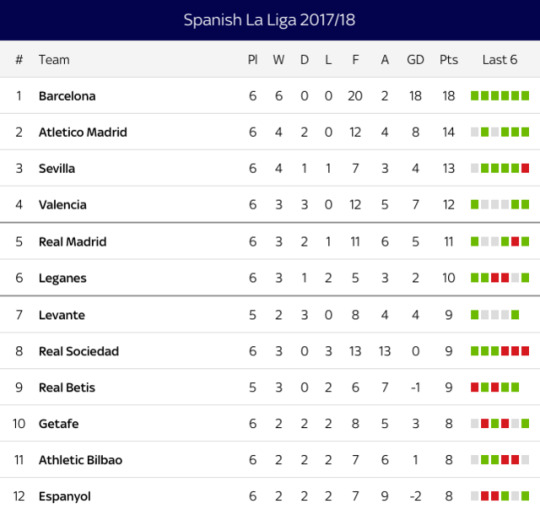The width and height of the screenshot is (540, 509).
Task: Click the Last 6 column header
Action: tap(500, 60)
